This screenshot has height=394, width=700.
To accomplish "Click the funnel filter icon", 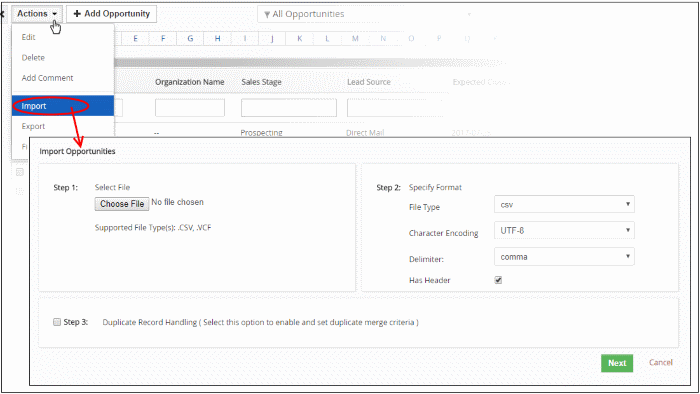I will (267, 15).
